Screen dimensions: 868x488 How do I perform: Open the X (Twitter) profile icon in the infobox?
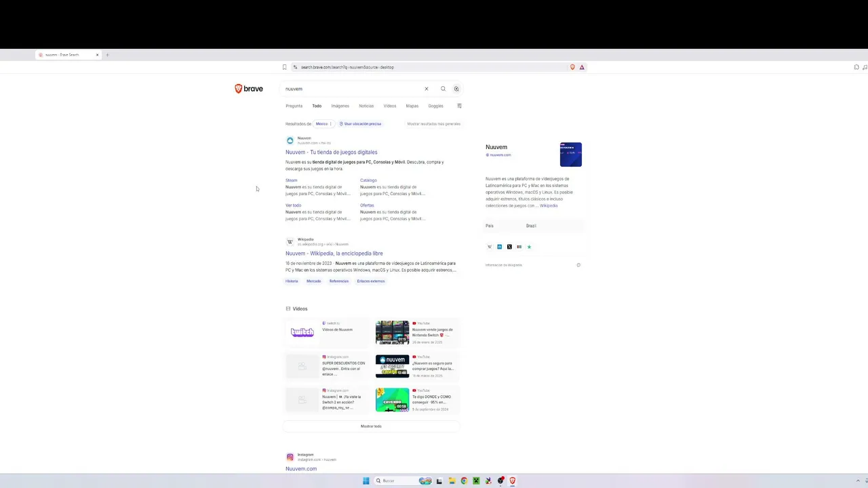point(509,247)
